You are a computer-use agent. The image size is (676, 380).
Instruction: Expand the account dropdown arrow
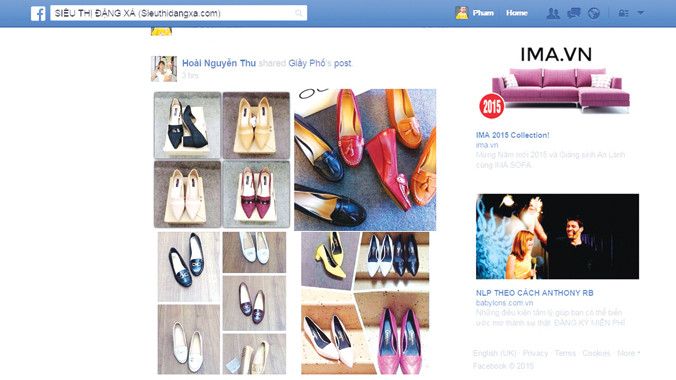point(641,13)
